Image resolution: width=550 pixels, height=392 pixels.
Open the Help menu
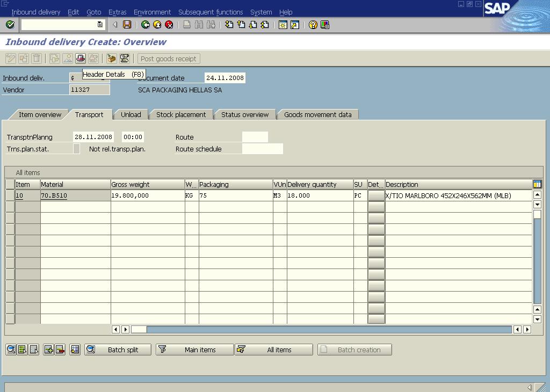286,12
